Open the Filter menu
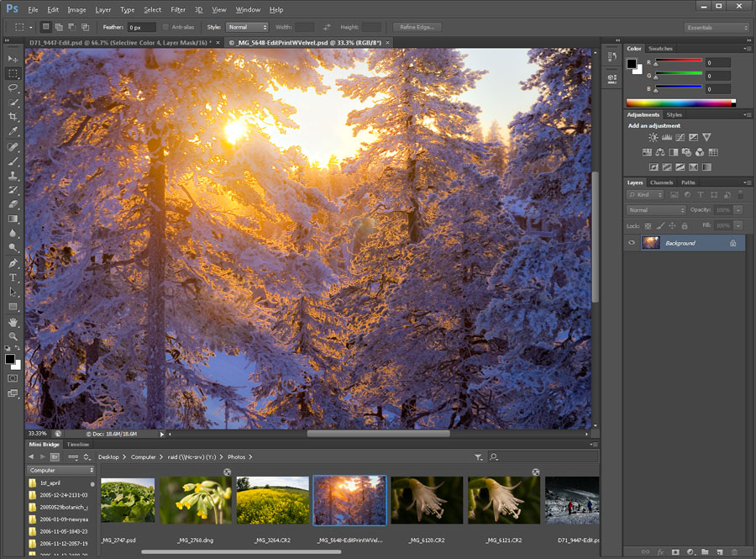756x559 pixels. (178, 9)
